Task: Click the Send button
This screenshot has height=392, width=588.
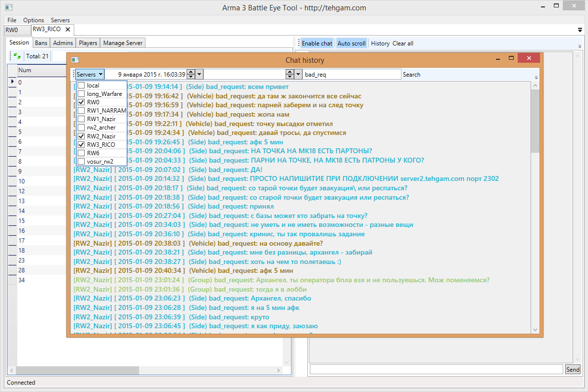Action: point(573,370)
